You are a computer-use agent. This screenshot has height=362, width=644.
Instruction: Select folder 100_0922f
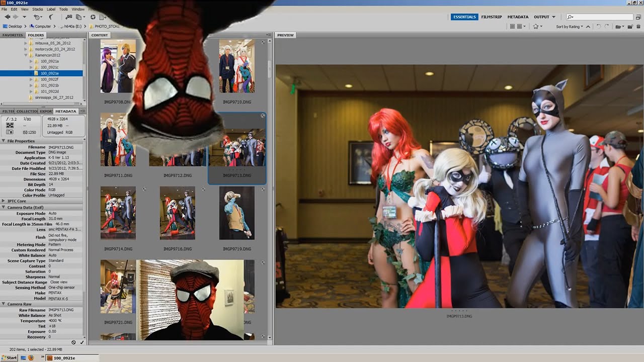(x=49, y=79)
